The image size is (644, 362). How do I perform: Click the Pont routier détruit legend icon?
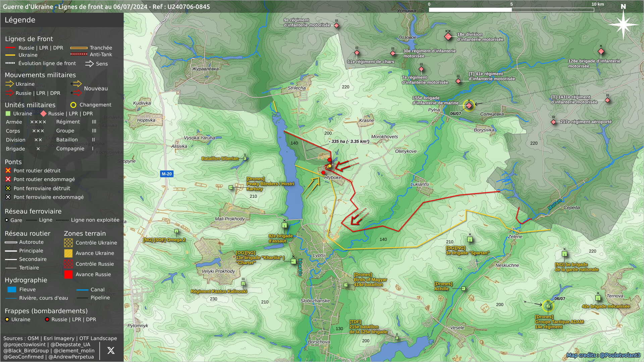(8, 171)
